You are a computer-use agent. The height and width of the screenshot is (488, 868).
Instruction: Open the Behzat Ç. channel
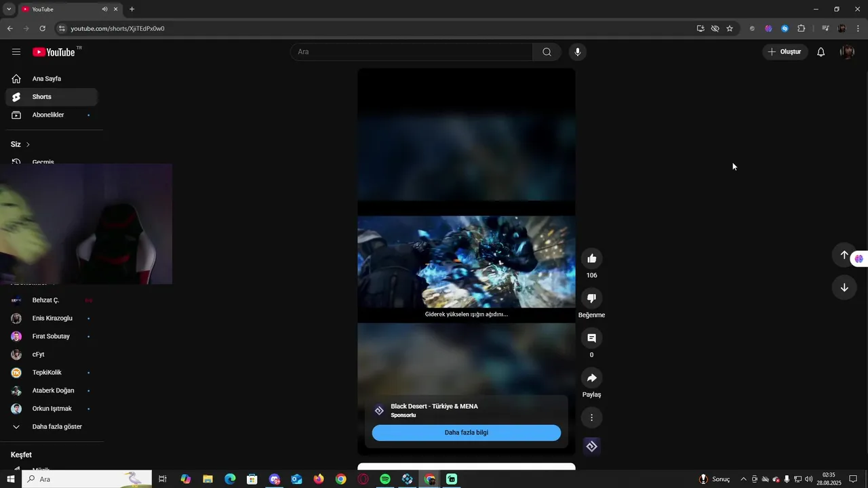click(x=52, y=300)
